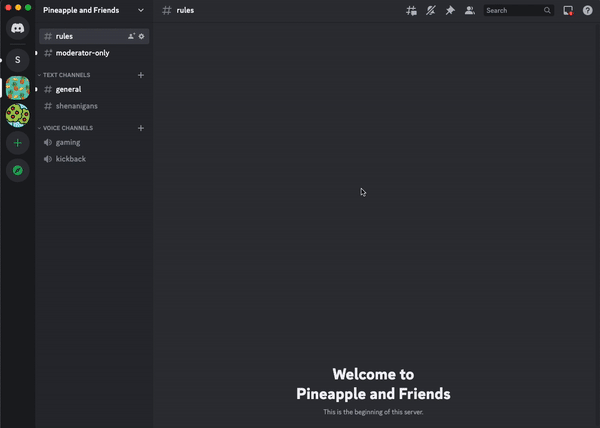Open the green polka dot server icon
Viewport: 600px width, 428px height.
click(x=18, y=115)
